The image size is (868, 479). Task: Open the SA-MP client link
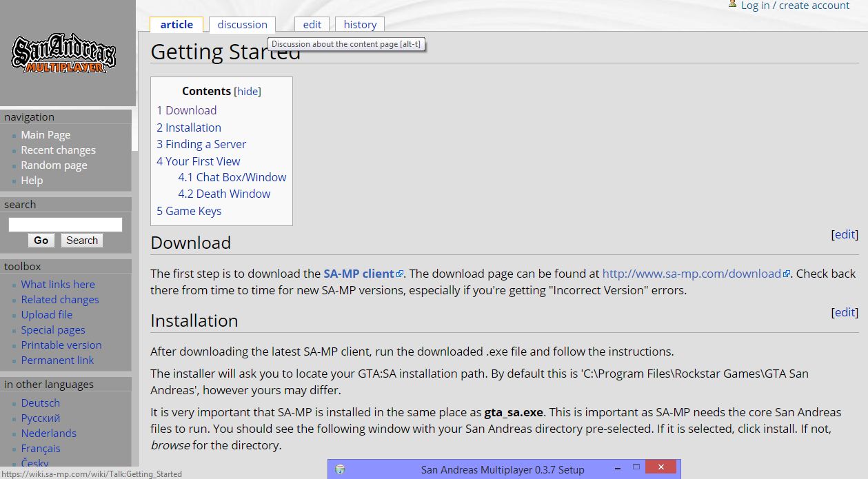coord(359,274)
